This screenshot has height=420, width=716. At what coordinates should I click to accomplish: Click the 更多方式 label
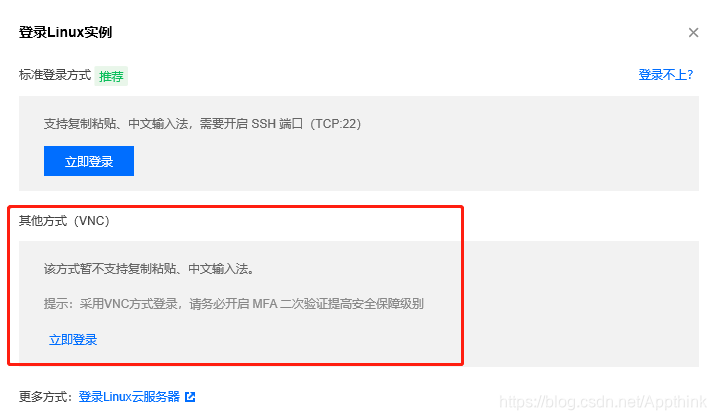coord(46,397)
